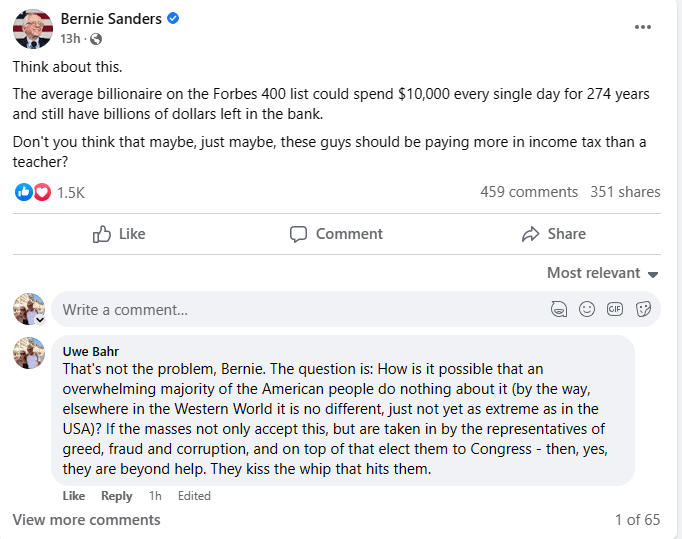This screenshot has height=539, width=682.
Task: Like Uwe Bahr's comment
Action: [73, 496]
